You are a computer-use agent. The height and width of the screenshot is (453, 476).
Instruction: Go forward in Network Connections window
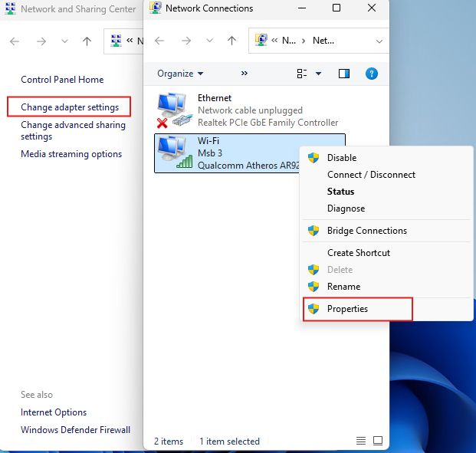[186, 41]
